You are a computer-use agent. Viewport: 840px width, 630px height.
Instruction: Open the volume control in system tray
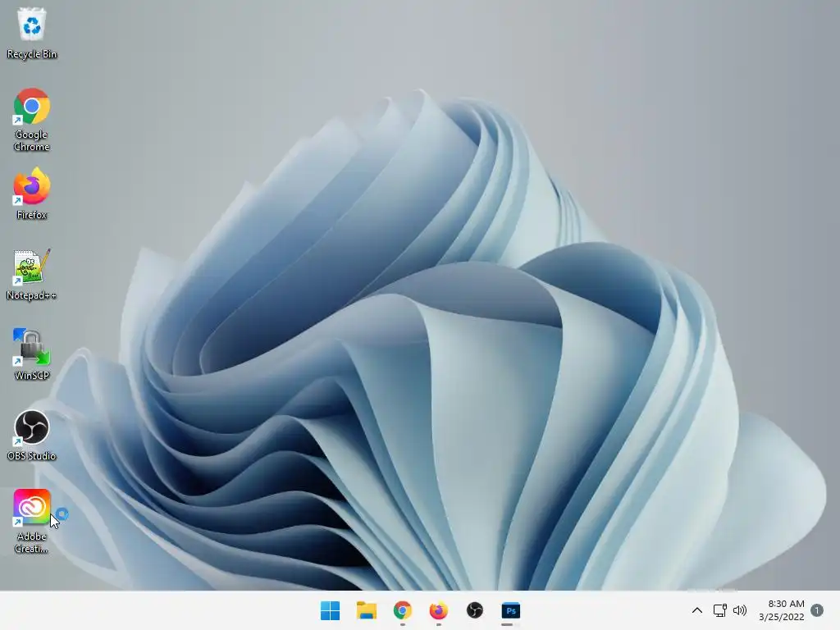pos(740,610)
